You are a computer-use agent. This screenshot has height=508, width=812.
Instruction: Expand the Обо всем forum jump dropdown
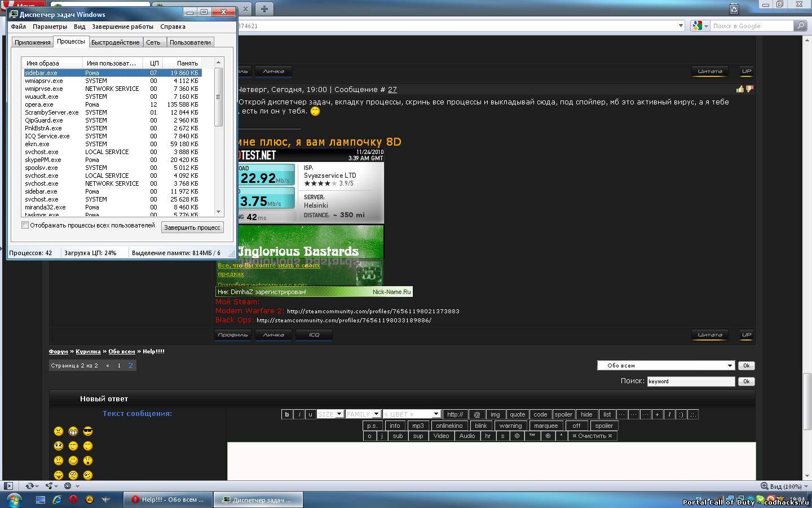[x=666, y=365]
